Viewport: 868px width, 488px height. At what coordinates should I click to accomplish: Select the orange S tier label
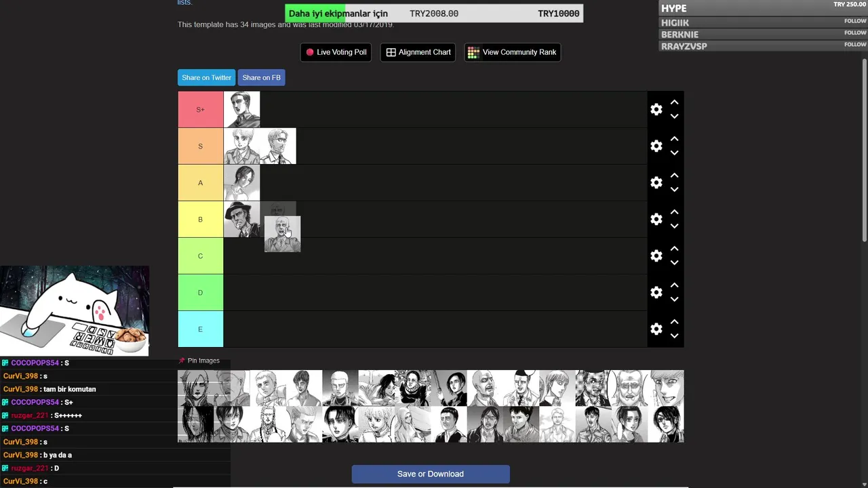200,146
